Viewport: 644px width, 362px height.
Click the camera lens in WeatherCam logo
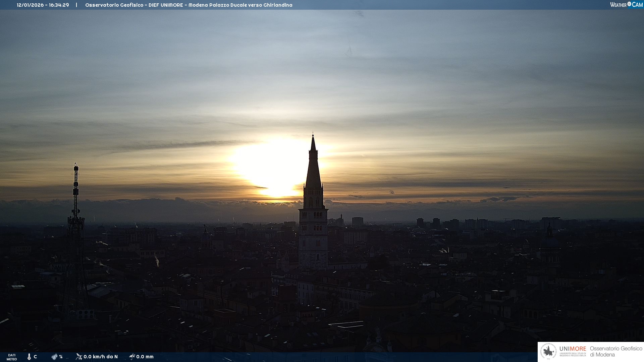[629, 4]
